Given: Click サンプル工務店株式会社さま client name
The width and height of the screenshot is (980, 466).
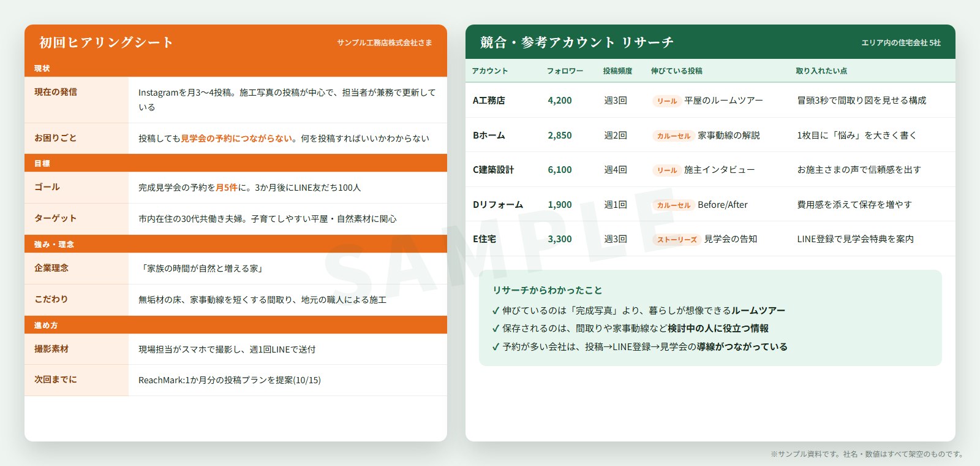Looking at the screenshot, I should click(x=384, y=43).
